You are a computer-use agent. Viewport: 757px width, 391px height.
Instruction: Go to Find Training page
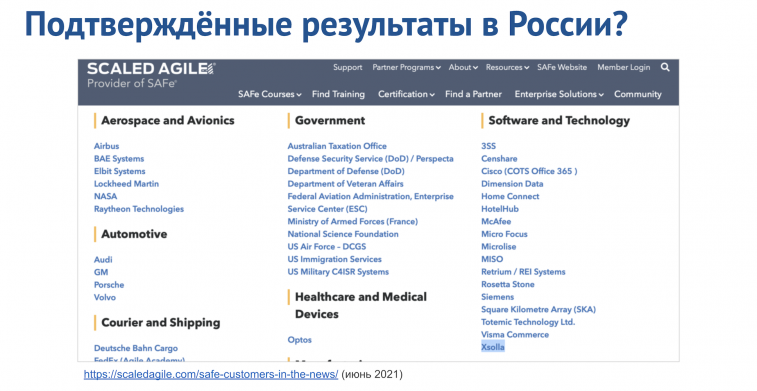pyautogui.click(x=338, y=94)
